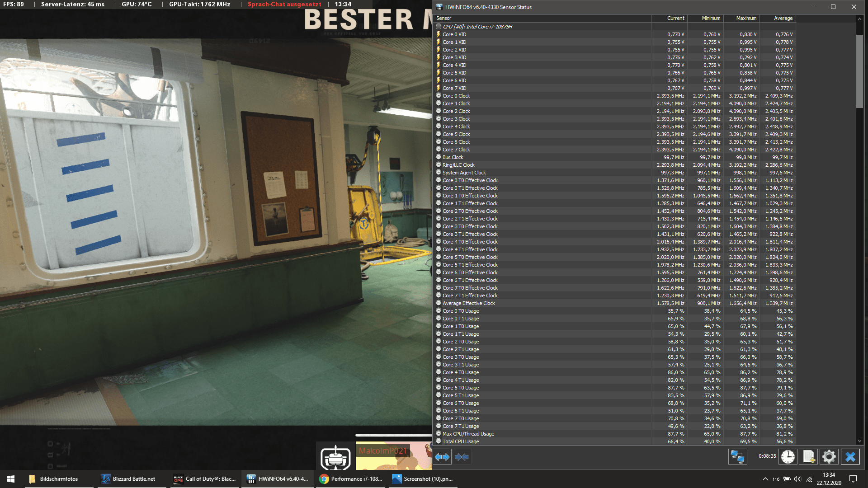
Task: Start logging with the sheet-plus icon
Action: 809,457
